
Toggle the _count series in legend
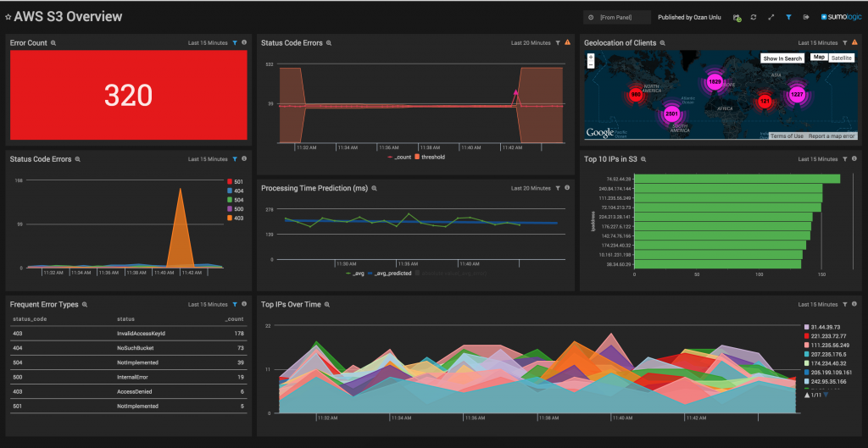[399, 157]
